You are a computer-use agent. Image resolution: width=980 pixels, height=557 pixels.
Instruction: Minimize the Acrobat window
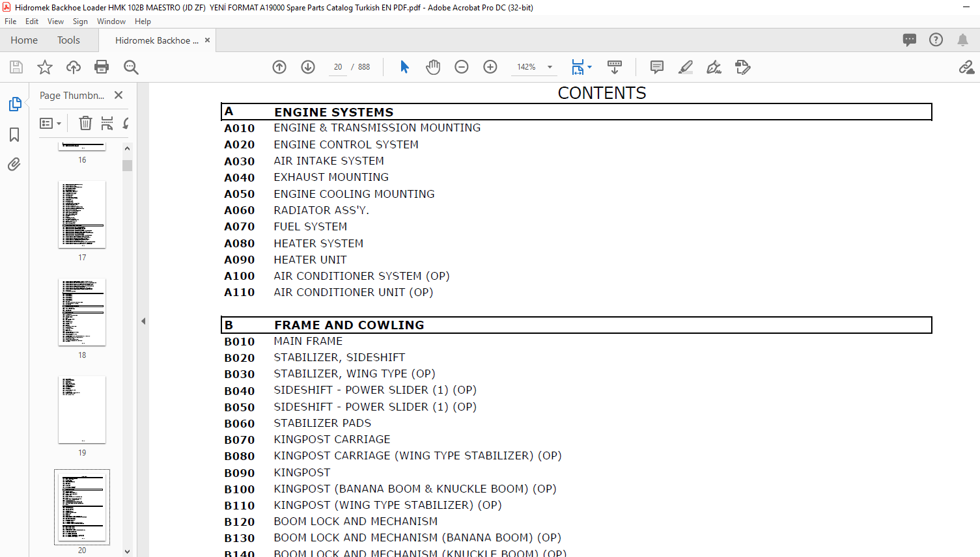click(x=966, y=7)
